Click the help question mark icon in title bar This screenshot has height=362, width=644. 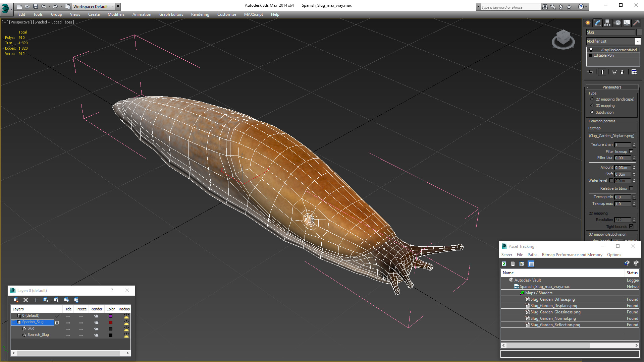point(581,7)
